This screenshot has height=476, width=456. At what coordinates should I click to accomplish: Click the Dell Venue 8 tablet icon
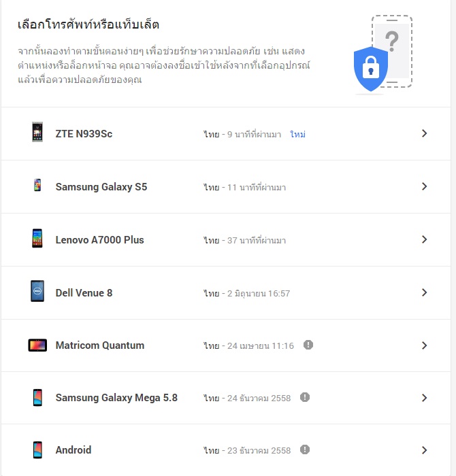[x=37, y=291]
